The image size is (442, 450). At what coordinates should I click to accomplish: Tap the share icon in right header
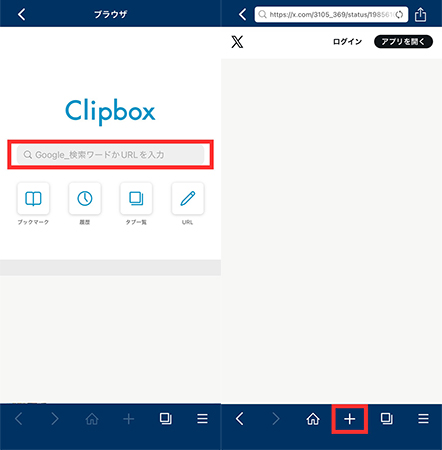pos(421,14)
